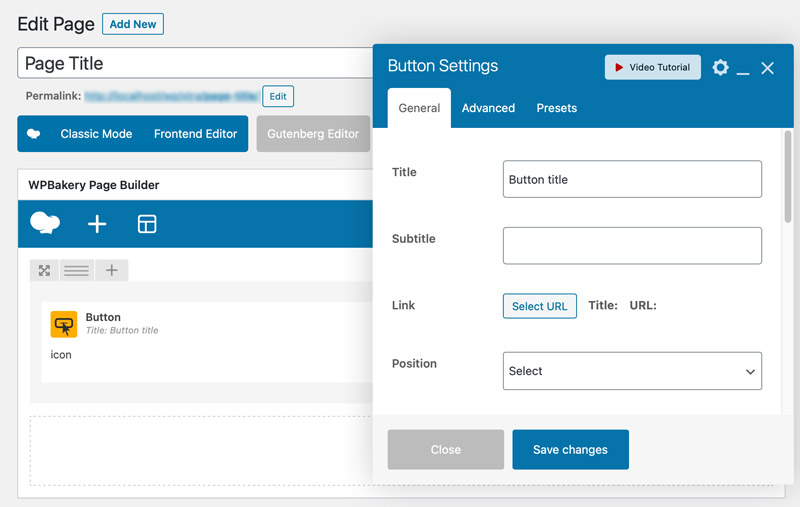800x507 pixels.
Task: Expand the Position select dropdown
Action: pos(632,371)
